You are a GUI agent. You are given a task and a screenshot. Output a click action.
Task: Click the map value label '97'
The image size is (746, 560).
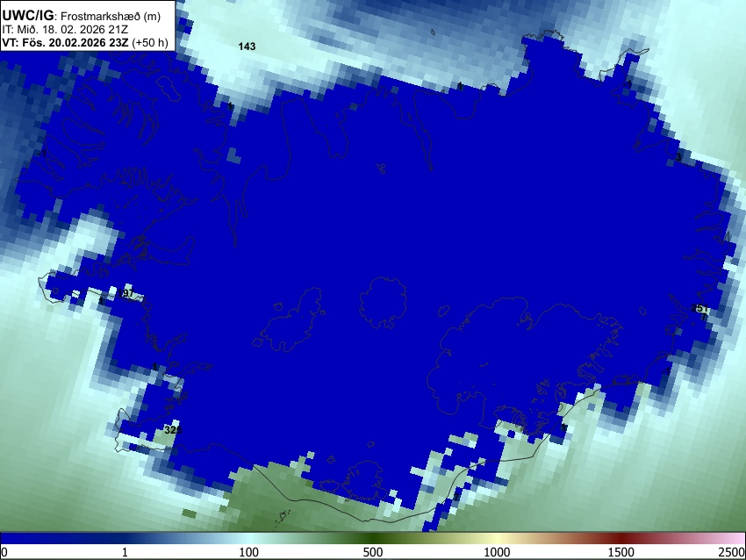[x=127, y=293]
